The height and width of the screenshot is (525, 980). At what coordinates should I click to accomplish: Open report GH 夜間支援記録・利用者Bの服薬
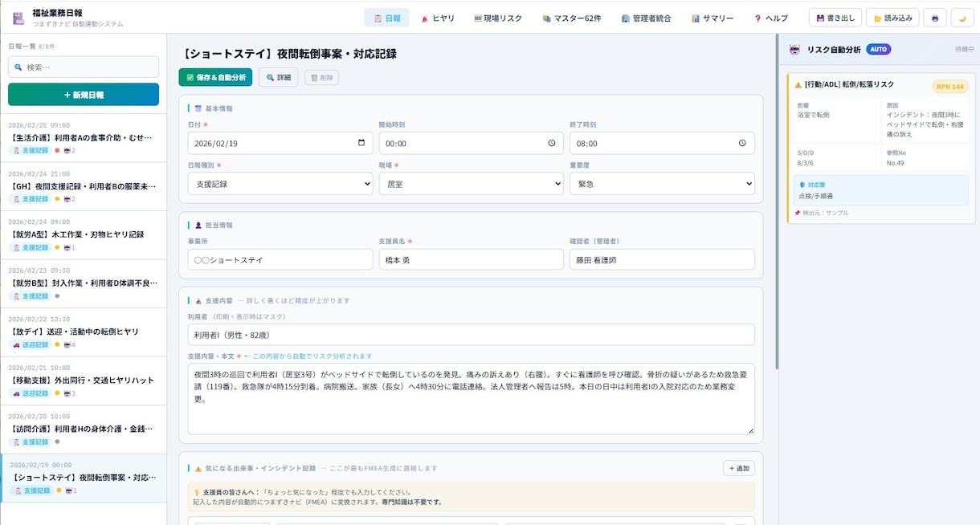[84, 185]
